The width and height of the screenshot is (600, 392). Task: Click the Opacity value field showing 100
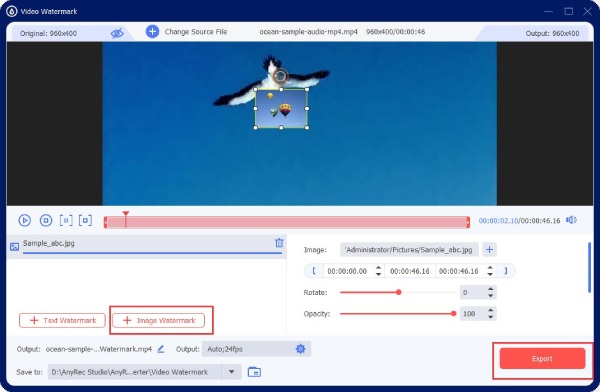pyautogui.click(x=473, y=314)
